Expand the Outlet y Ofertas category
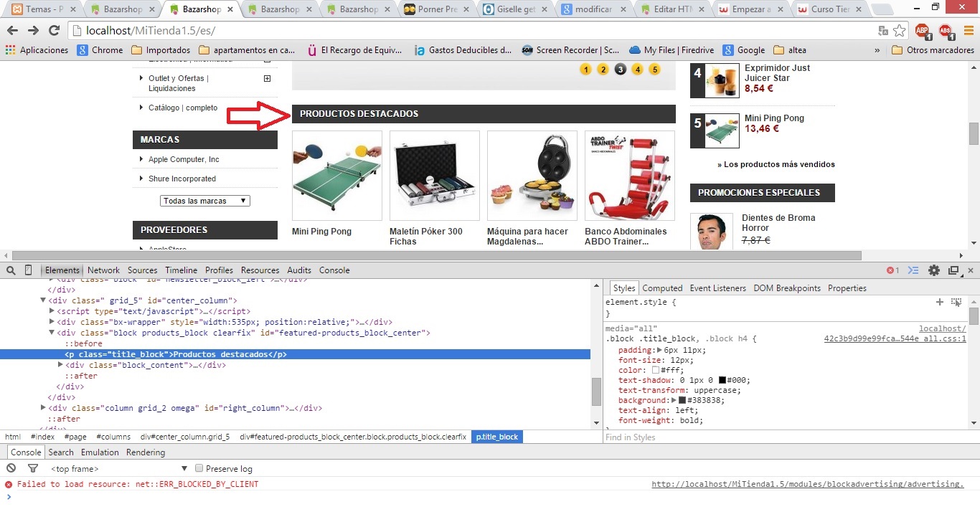Viewport: 980px width, 522px height. click(x=268, y=78)
